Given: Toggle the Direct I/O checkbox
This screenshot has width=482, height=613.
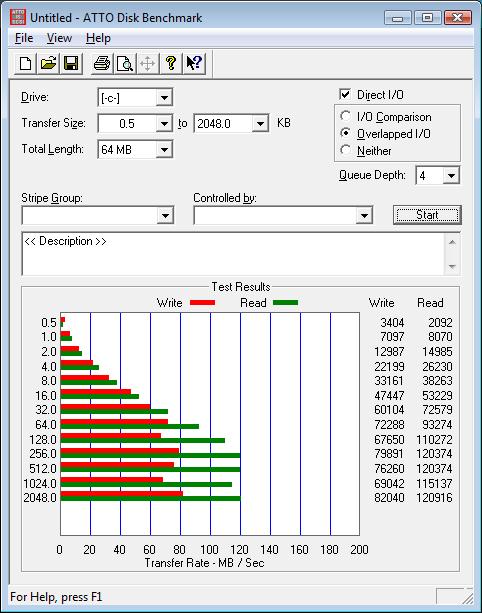Looking at the screenshot, I should (345, 94).
